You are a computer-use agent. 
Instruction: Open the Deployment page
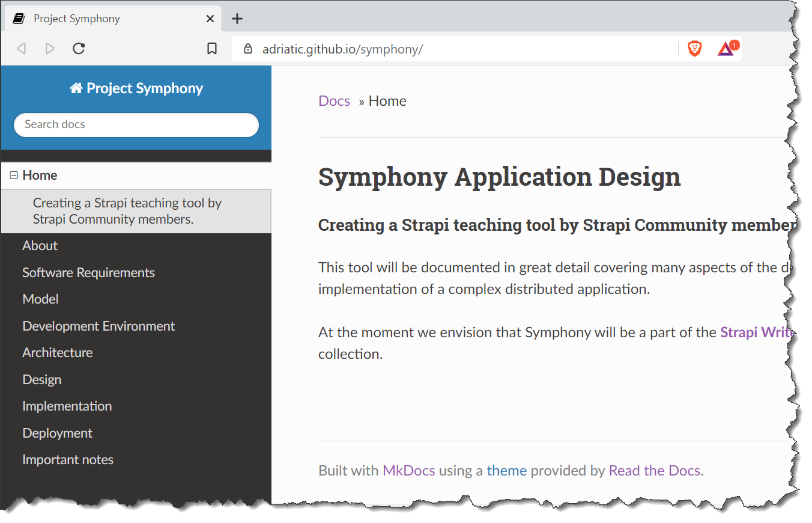coord(57,433)
